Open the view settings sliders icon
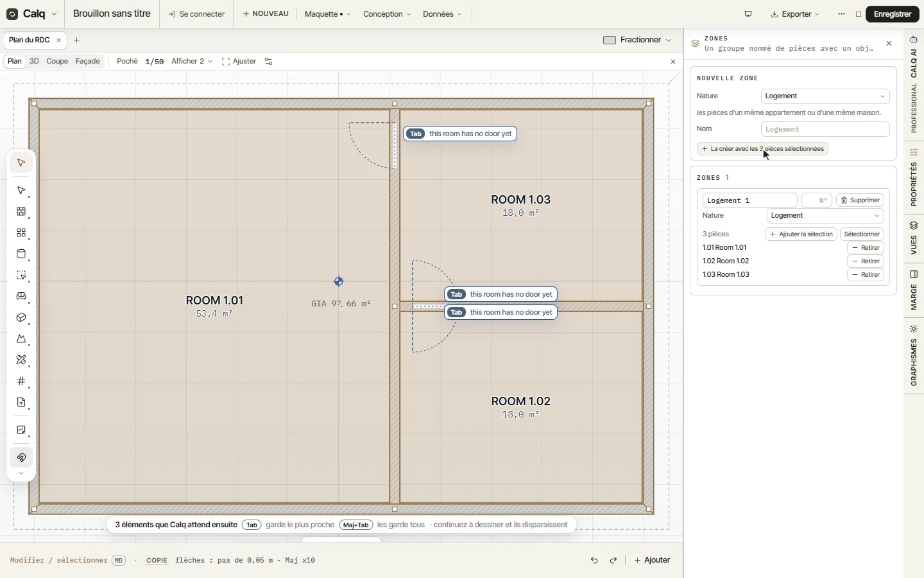 click(x=269, y=62)
